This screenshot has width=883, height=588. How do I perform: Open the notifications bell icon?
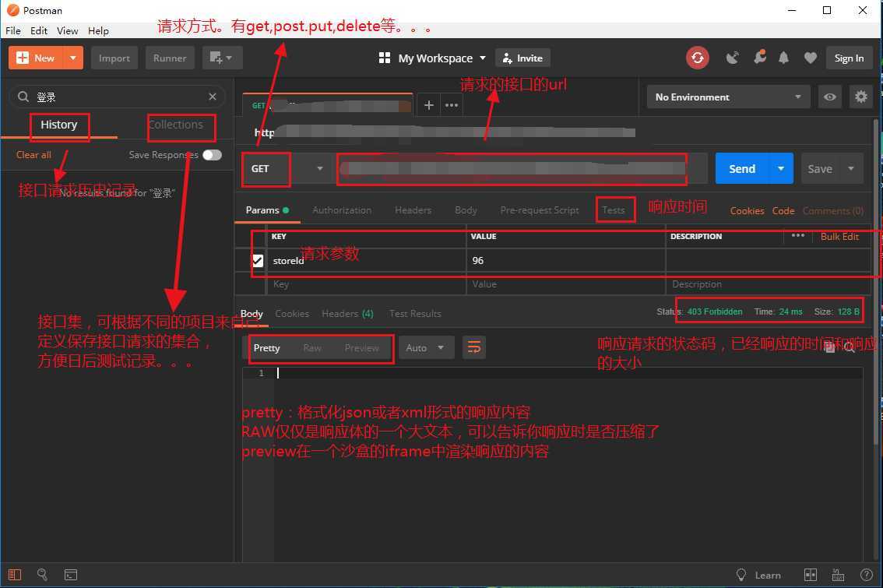click(783, 58)
